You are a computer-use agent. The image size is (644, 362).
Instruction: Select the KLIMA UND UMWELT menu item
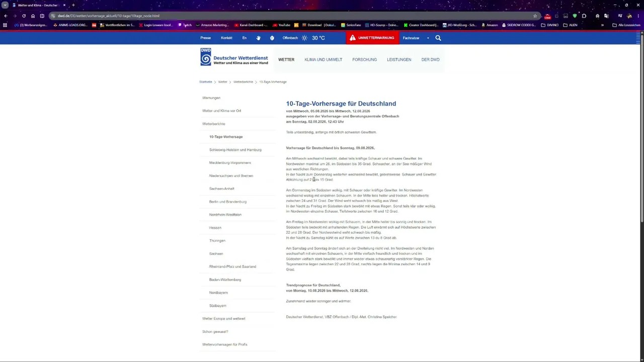[x=323, y=59]
